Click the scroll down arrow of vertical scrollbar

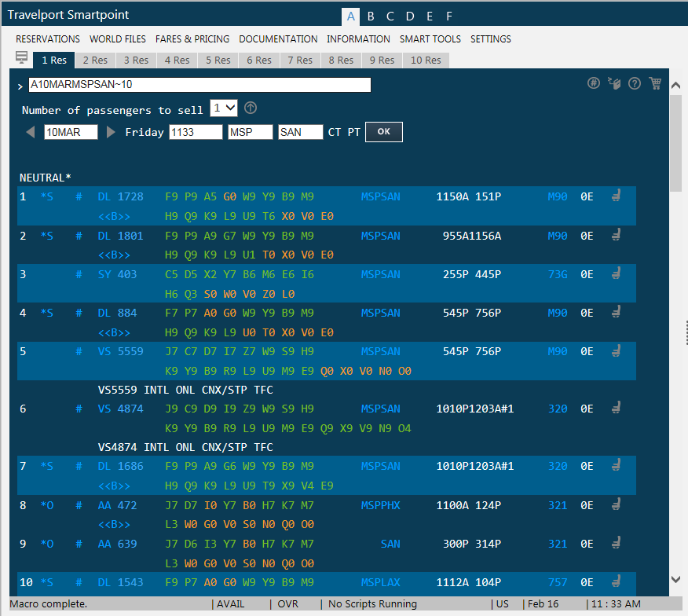click(x=675, y=580)
